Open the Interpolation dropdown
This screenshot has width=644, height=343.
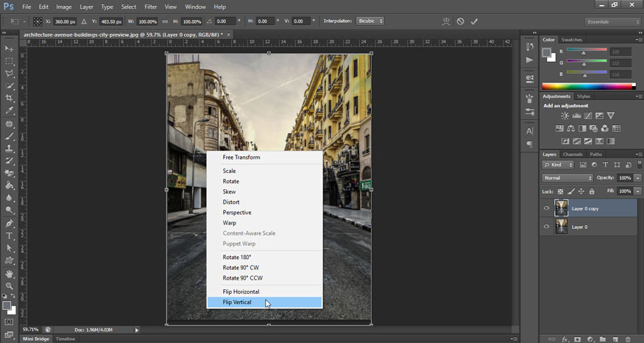point(370,21)
